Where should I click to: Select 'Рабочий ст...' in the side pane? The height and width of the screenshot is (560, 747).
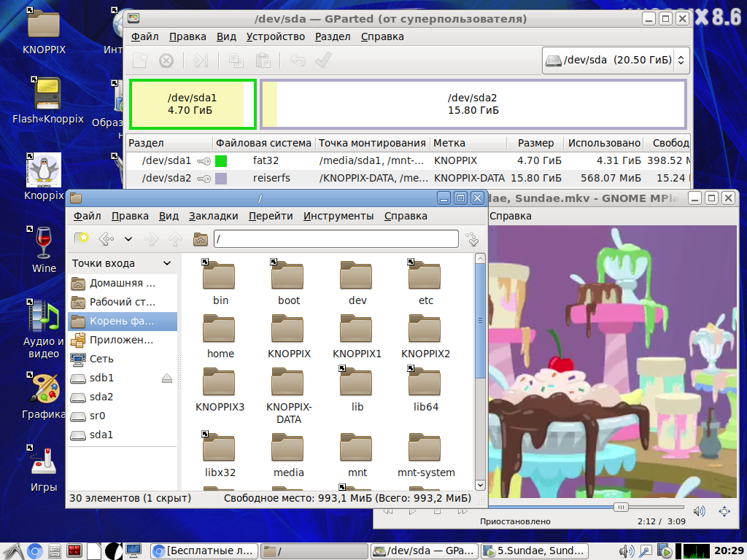(123, 303)
